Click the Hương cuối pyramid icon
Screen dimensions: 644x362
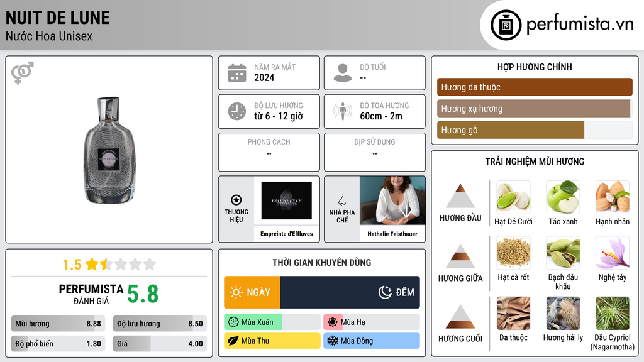[460, 317]
